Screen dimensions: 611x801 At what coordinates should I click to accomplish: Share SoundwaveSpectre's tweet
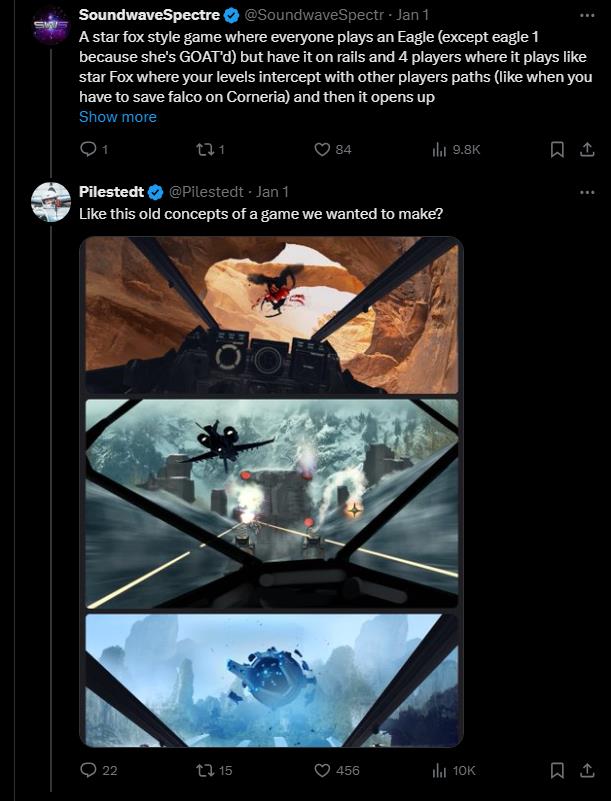pos(586,149)
